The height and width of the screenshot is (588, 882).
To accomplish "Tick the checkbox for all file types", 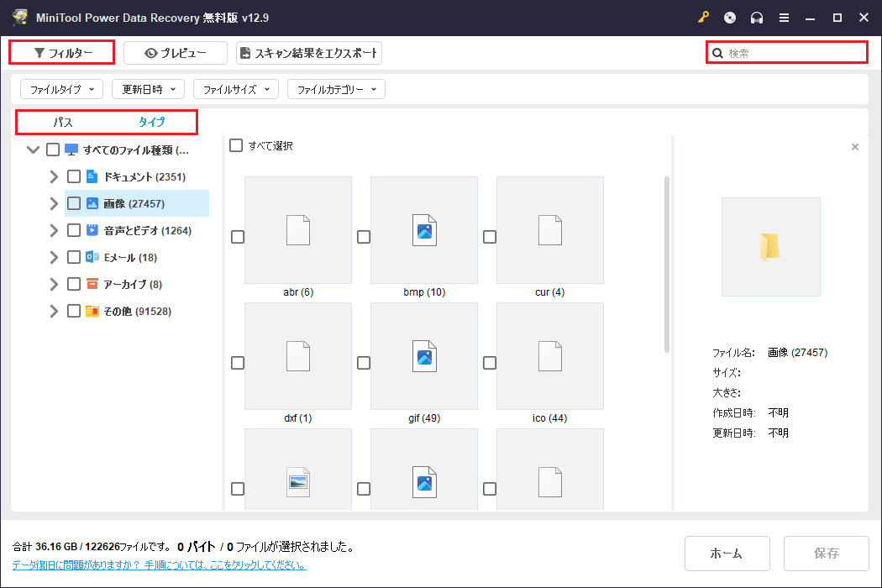I will (53, 150).
